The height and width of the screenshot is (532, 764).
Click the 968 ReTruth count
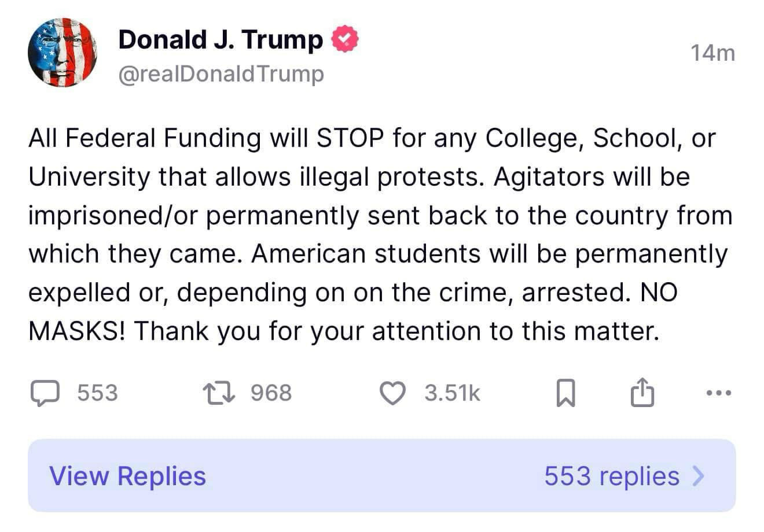[x=271, y=393]
